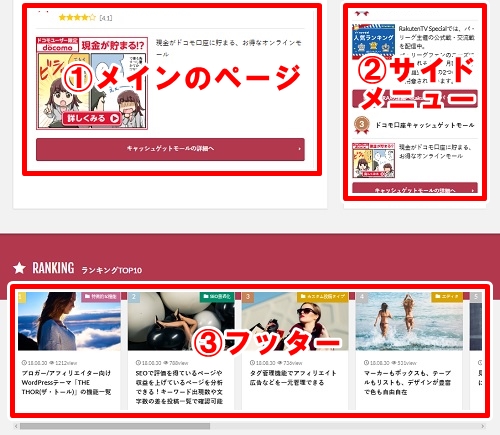The image size is (500, 435).
Task: Open article about タグ管理機能 affiliate ads
Action: [x=293, y=378]
